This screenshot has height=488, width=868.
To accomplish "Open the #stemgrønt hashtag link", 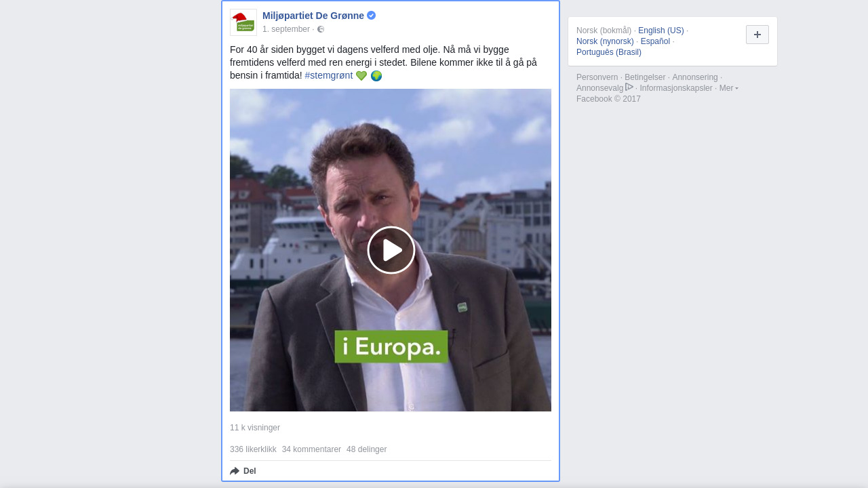I will point(329,75).
